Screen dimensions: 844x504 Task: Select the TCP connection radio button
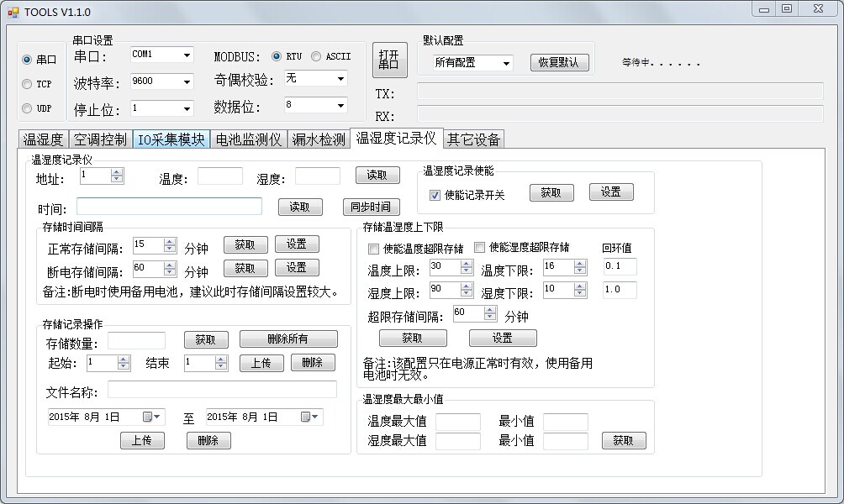(x=27, y=84)
